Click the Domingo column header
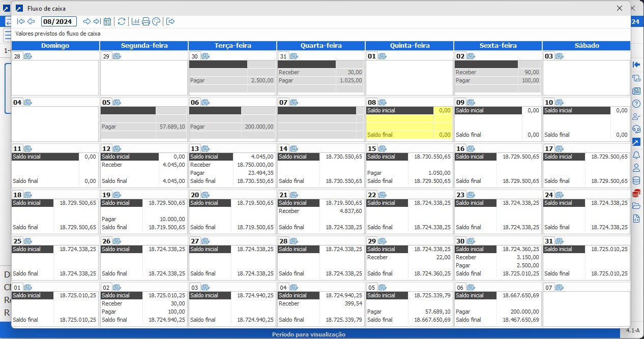 [x=55, y=45]
